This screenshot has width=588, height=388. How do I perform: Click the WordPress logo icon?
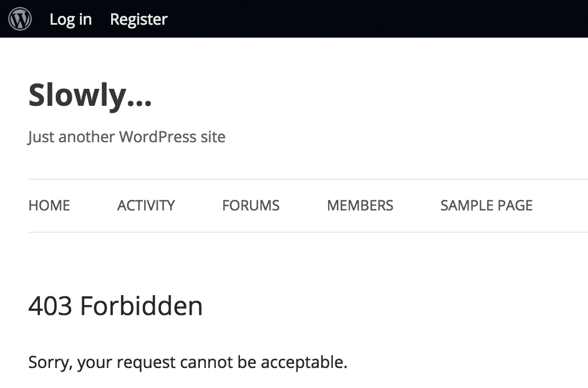coord(20,19)
